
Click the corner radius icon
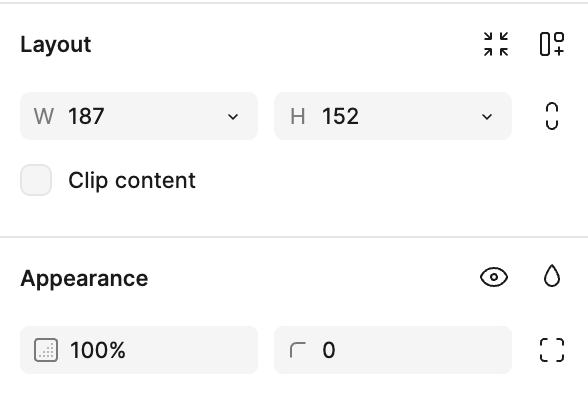tap(298, 350)
